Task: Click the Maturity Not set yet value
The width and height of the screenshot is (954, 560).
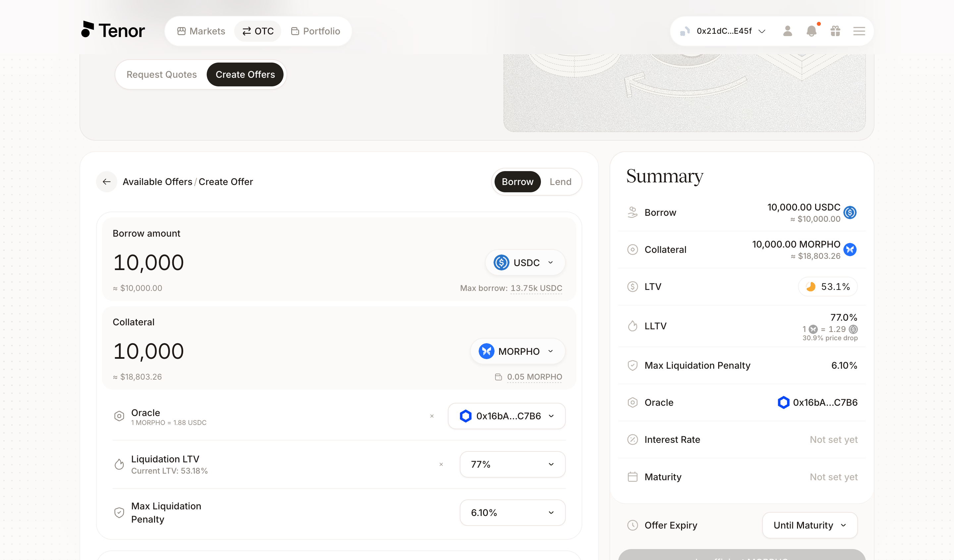Action: pyautogui.click(x=834, y=477)
